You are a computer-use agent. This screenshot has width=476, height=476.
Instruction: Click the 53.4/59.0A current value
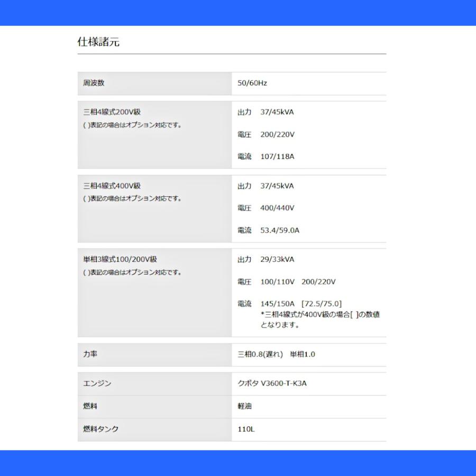tap(279, 230)
